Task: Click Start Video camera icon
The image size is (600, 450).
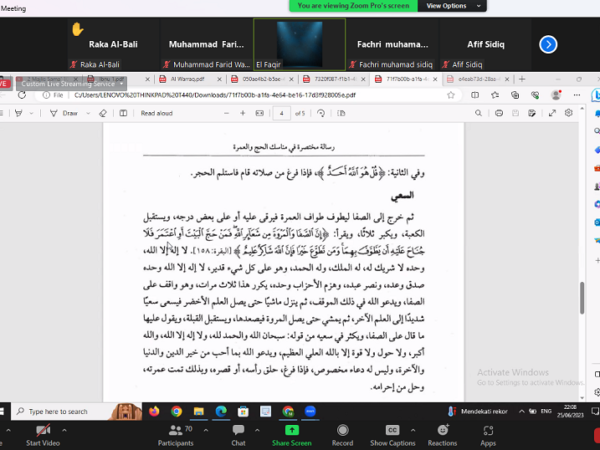Action: point(43,431)
